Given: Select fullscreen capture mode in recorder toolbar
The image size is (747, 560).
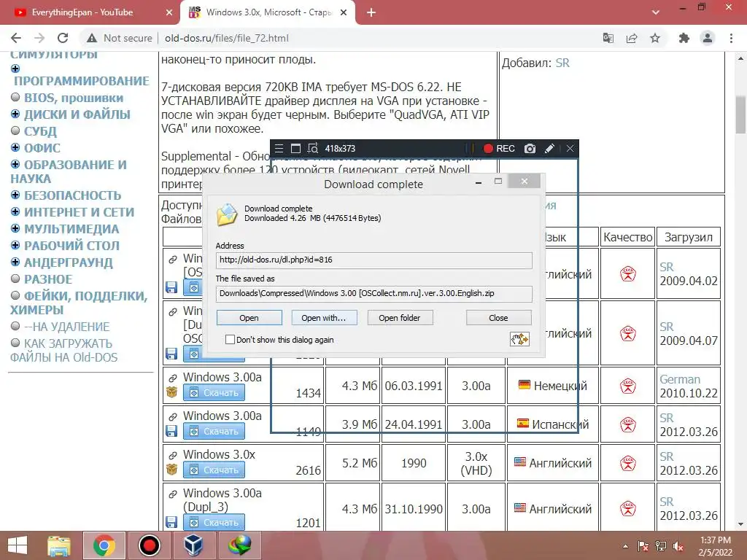Looking at the screenshot, I should [295, 149].
